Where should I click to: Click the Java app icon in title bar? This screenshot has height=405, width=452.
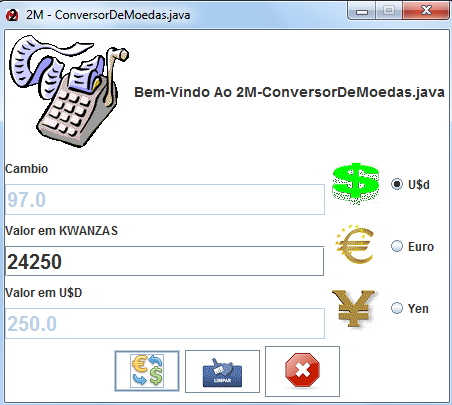click(12, 15)
